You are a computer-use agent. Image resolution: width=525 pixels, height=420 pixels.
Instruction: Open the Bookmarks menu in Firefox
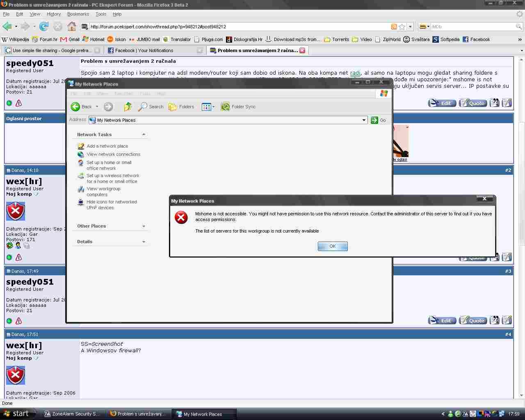(x=78, y=14)
